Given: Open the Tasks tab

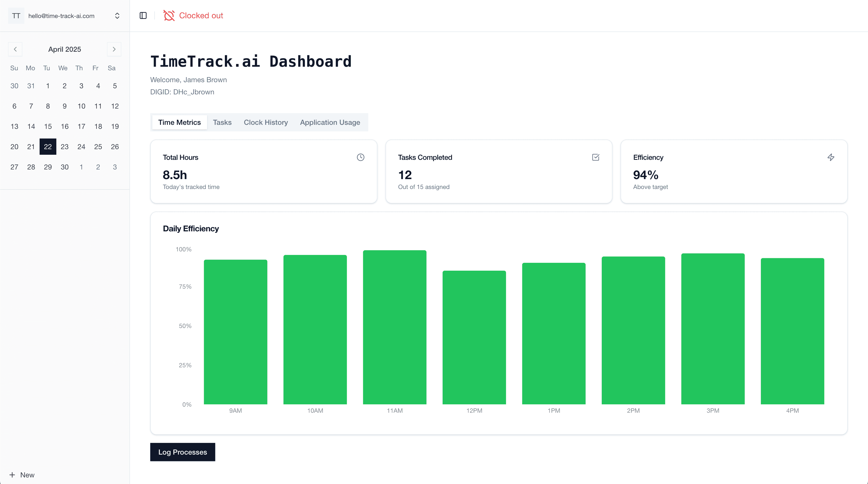Looking at the screenshot, I should point(222,122).
